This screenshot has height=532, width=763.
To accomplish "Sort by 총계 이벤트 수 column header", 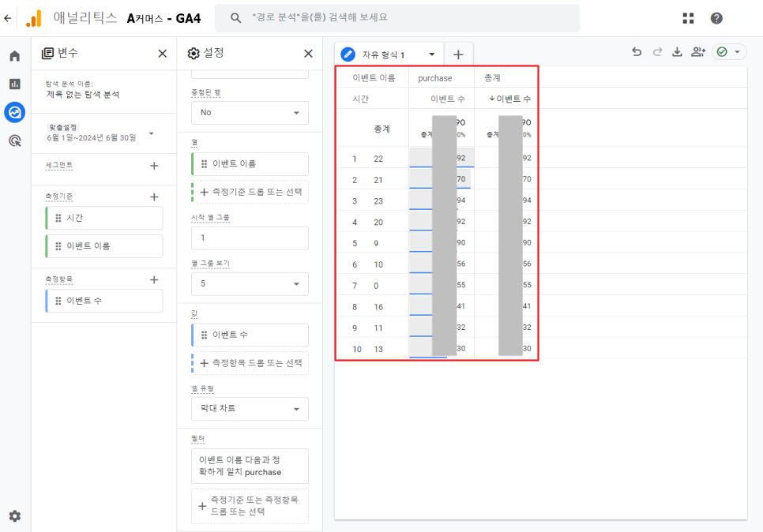I will point(509,99).
